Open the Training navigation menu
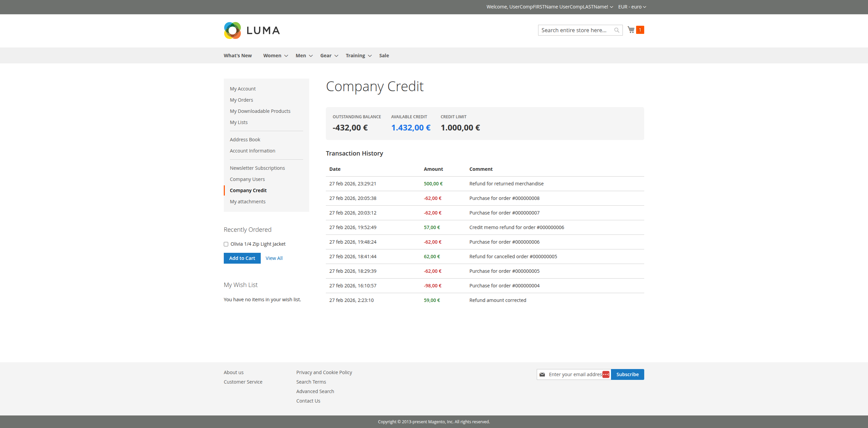 coord(355,56)
